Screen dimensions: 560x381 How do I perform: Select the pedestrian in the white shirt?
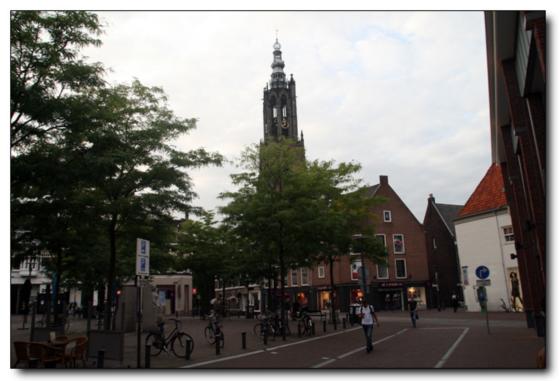pyautogui.click(x=368, y=326)
